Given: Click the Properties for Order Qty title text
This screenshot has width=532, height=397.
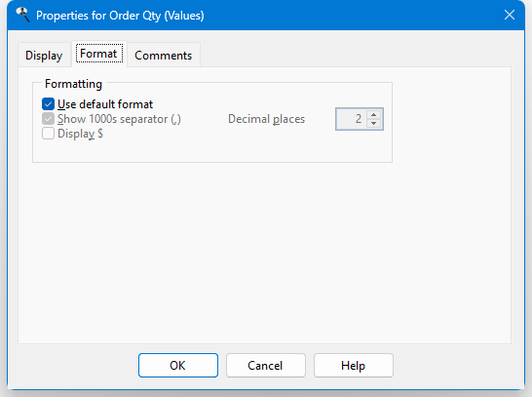Looking at the screenshot, I should (120, 16).
